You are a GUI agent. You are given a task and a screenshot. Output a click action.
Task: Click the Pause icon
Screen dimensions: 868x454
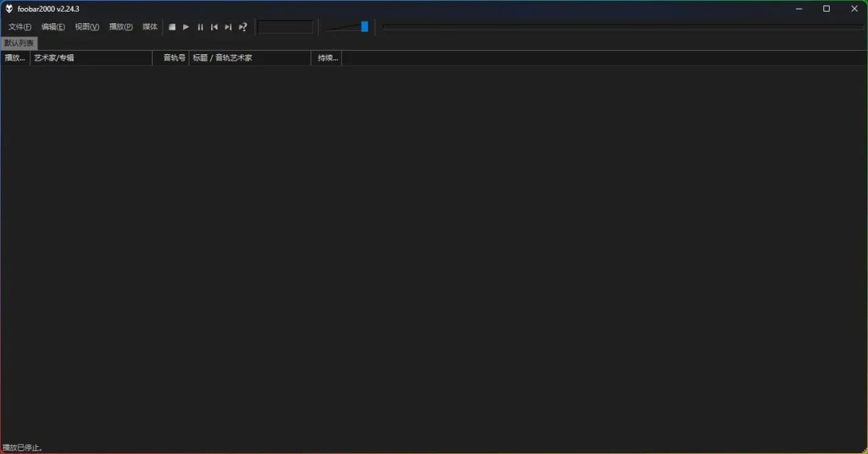(200, 27)
